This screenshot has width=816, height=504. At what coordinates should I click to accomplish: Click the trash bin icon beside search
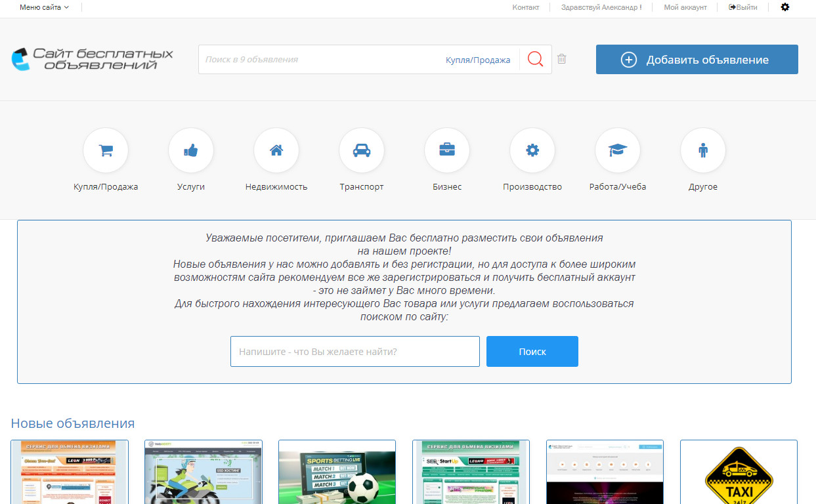pos(561,59)
